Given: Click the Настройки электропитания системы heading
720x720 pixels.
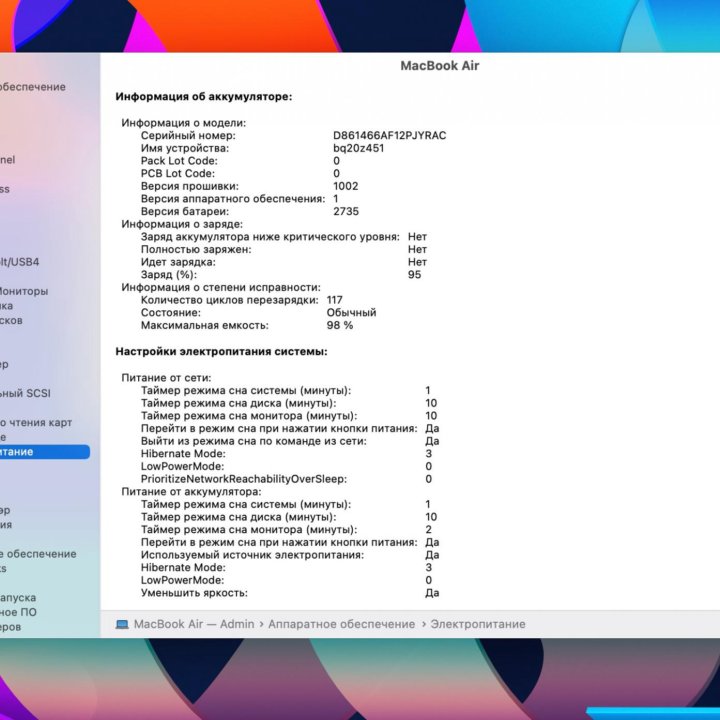Looking at the screenshot, I should (221, 352).
